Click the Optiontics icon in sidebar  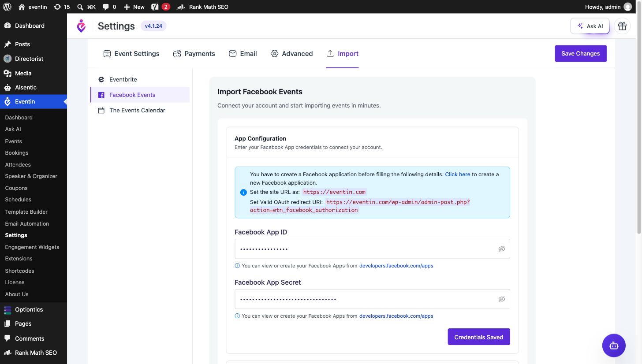pos(7,309)
